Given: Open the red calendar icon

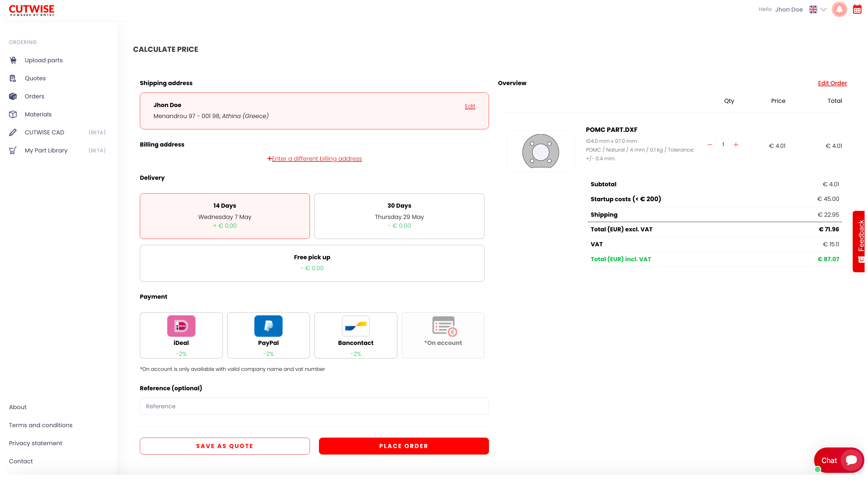Looking at the screenshot, I should pyautogui.click(x=858, y=9).
